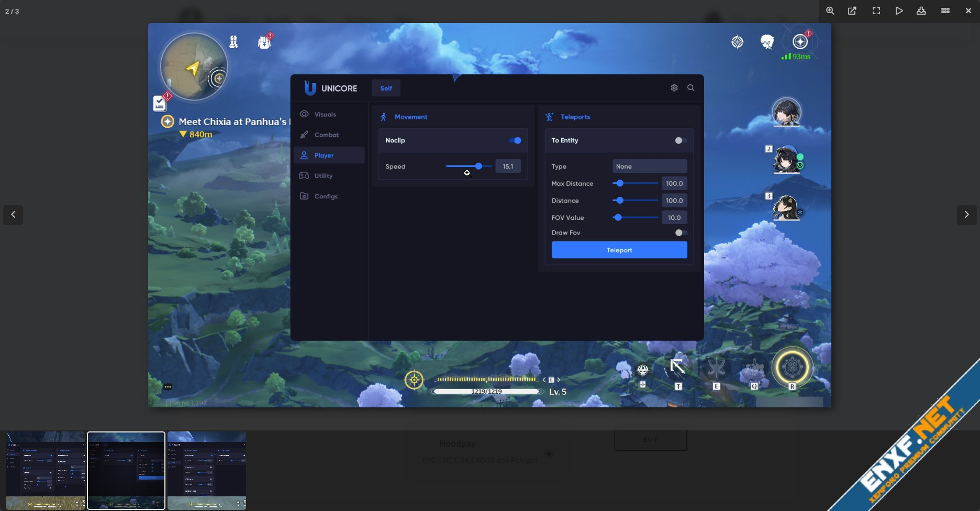Click the Eye icon beside Visuals
The width and height of the screenshot is (980, 511).
(x=304, y=114)
